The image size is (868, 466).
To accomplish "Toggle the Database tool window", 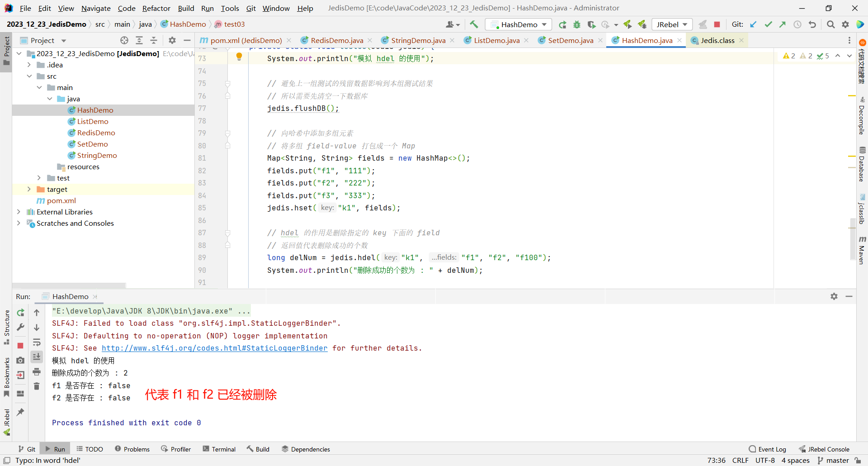I will tap(862, 164).
